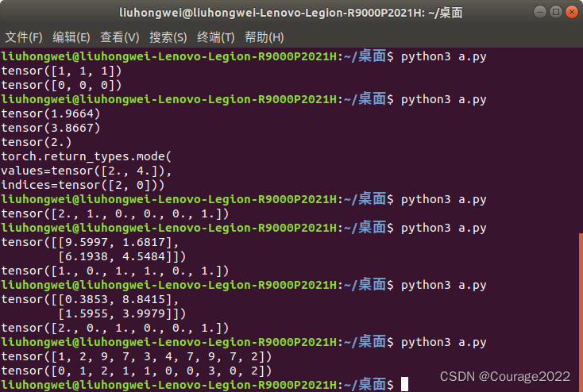
Task: Click output tensor([0, 1, 2, 1, 1, 0, 0, 3, 0, 2])
Action: click(137, 371)
